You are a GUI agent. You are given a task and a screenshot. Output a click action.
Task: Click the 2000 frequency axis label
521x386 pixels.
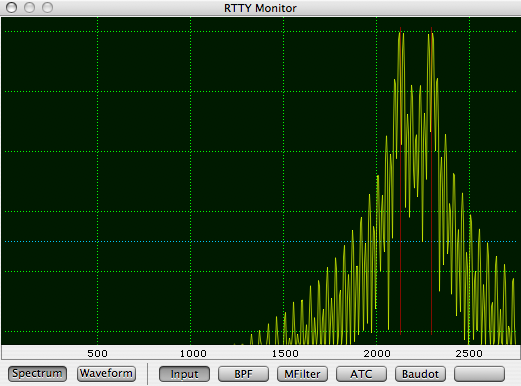click(x=377, y=353)
